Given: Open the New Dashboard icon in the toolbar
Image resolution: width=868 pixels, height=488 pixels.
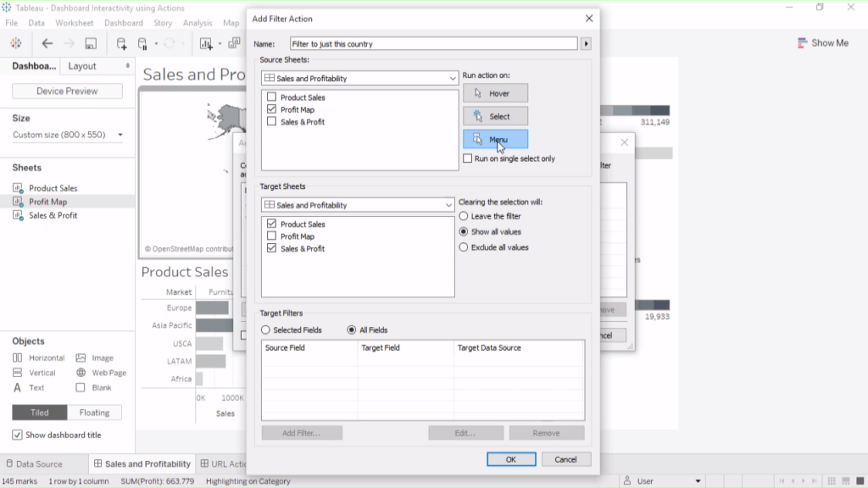Looking at the screenshot, I should pyautogui.click(x=233, y=42).
